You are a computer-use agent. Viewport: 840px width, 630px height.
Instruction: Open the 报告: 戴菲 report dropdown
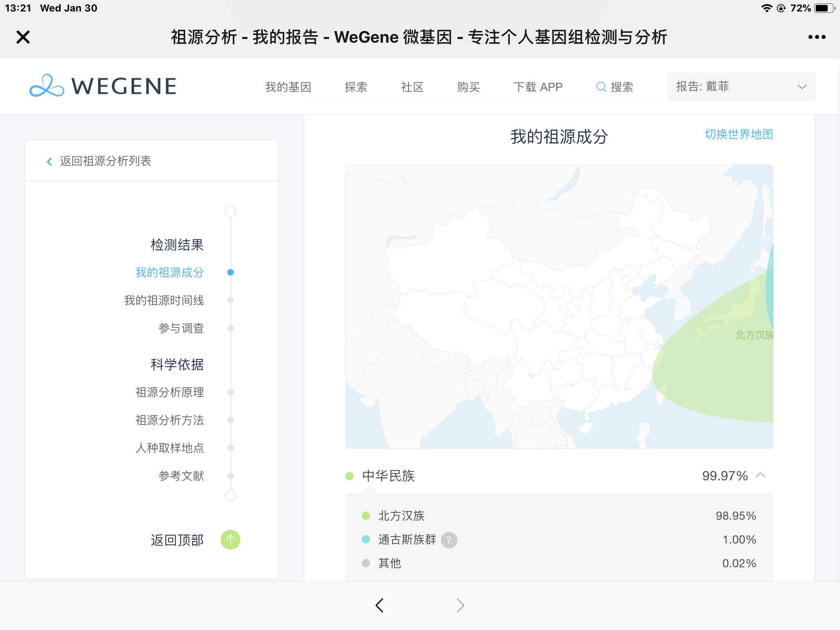(x=741, y=87)
